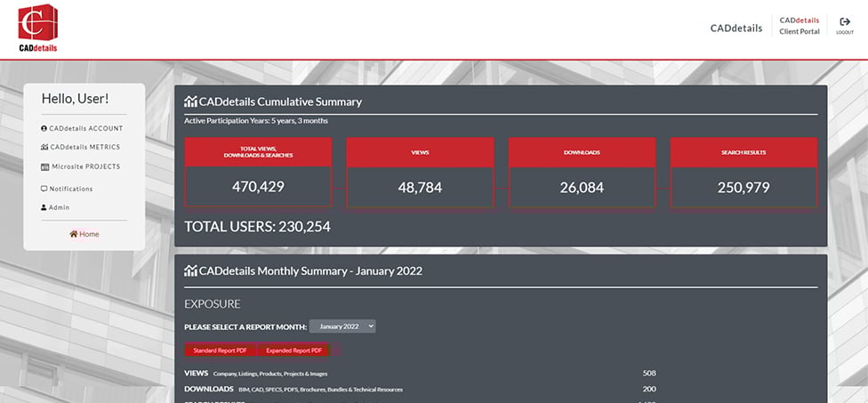Download the Standard Report PDF
This screenshot has width=868, height=403.
tap(220, 351)
